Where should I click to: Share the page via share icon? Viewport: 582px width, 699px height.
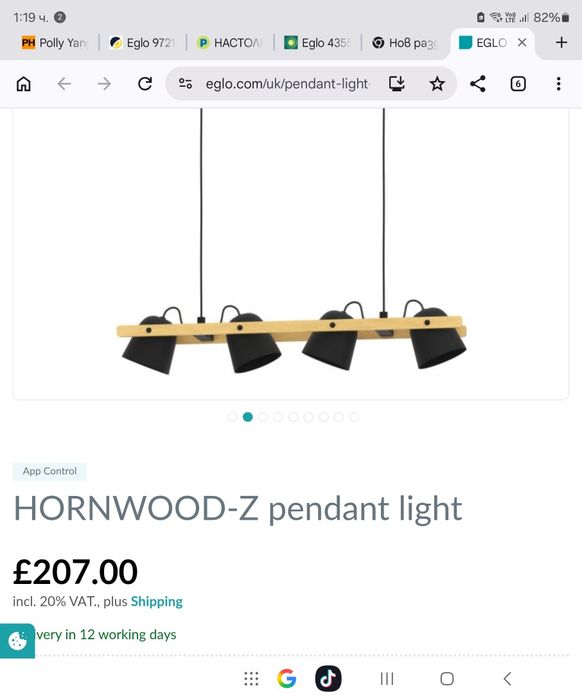coord(478,84)
